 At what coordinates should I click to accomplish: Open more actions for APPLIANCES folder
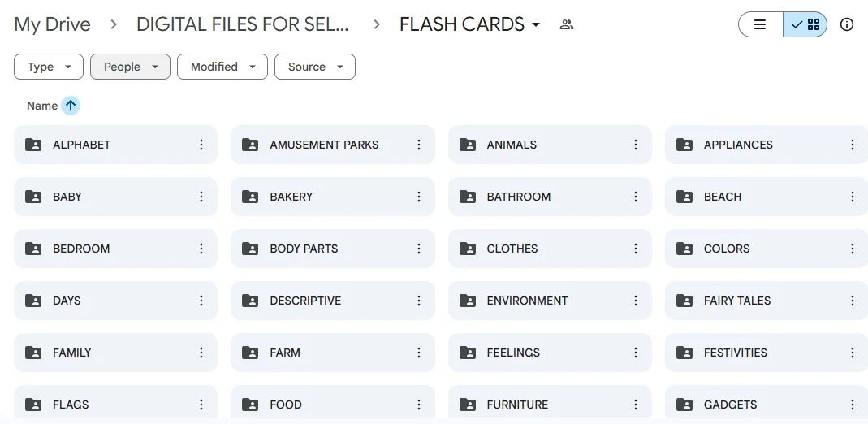tap(853, 145)
